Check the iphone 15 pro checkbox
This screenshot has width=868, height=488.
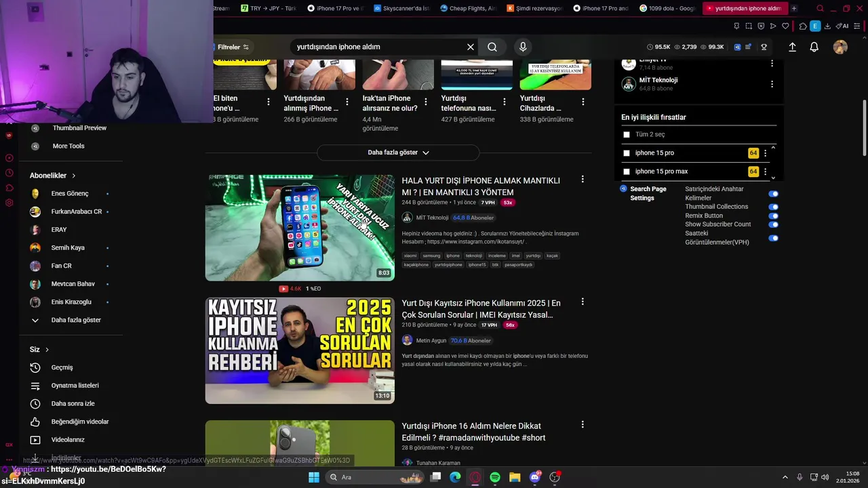point(627,153)
